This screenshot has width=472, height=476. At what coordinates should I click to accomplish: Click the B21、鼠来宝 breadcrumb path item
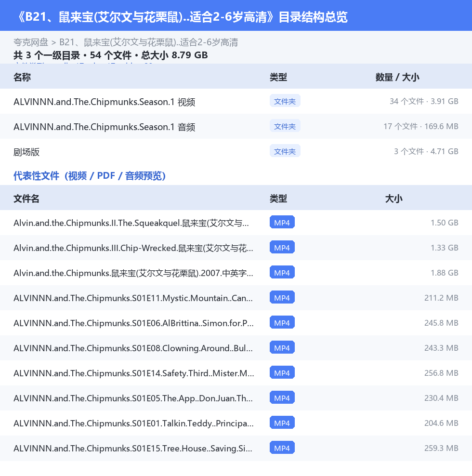click(148, 42)
